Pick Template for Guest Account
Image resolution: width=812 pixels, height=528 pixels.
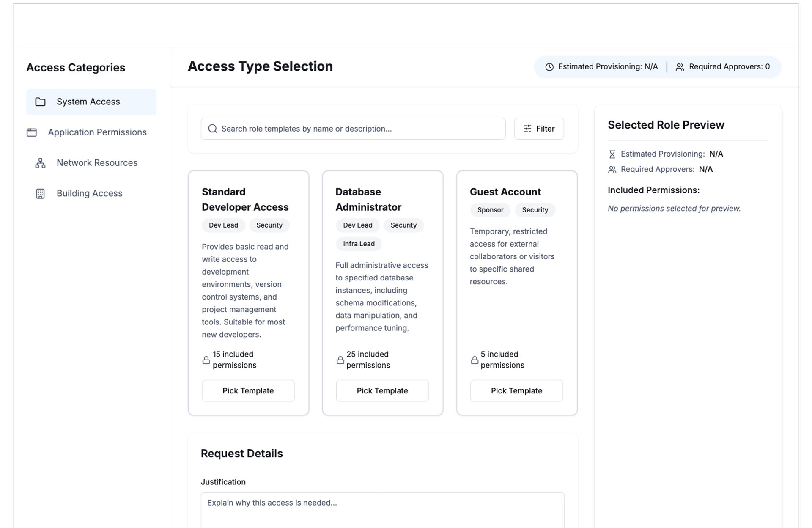pos(516,391)
